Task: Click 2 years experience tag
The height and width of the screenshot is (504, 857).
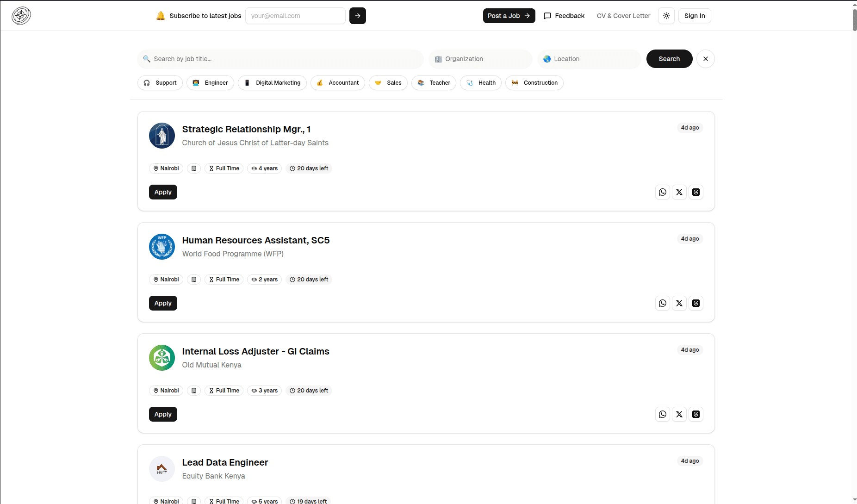Action: click(x=264, y=280)
